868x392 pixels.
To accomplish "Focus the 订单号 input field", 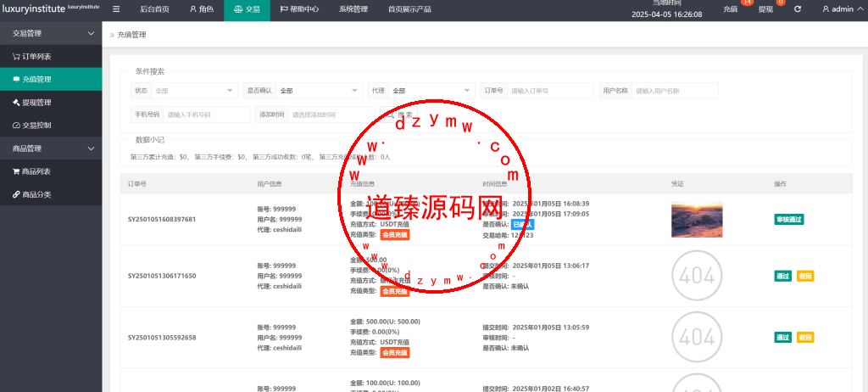I will point(550,91).
